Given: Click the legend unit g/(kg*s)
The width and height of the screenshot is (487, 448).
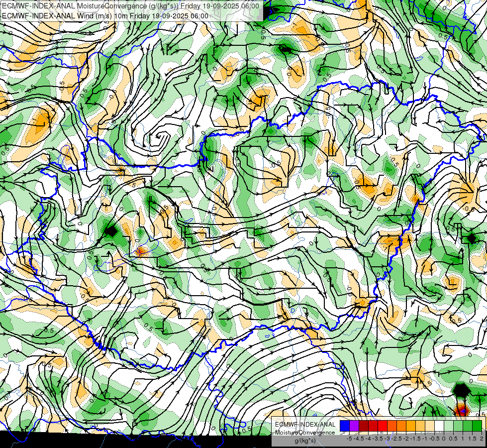Looking at the screenshot, I should click(x=305, y=441).
